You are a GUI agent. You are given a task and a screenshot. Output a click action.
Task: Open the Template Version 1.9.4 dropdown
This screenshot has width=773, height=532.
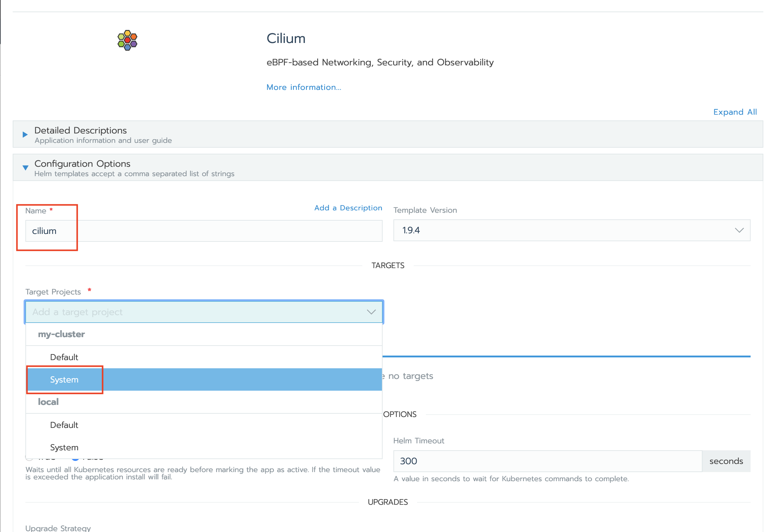(571, 230)
